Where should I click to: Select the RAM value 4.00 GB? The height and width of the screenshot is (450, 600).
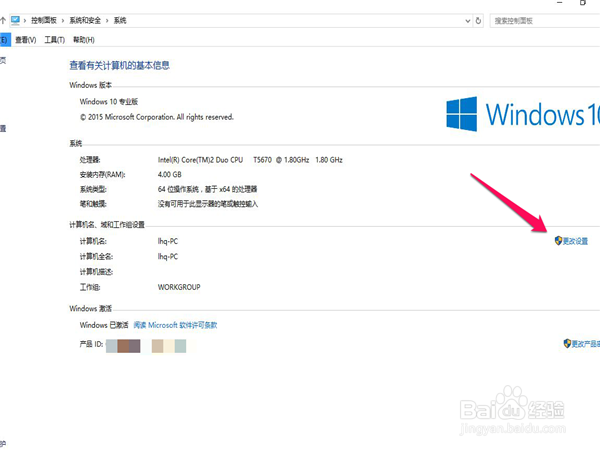(170, 174)
